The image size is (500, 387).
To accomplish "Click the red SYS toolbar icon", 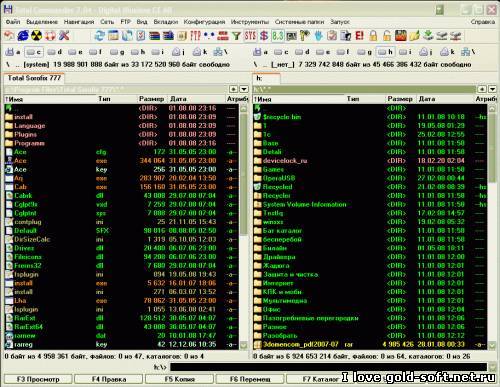I will click(x=250, y=35).
